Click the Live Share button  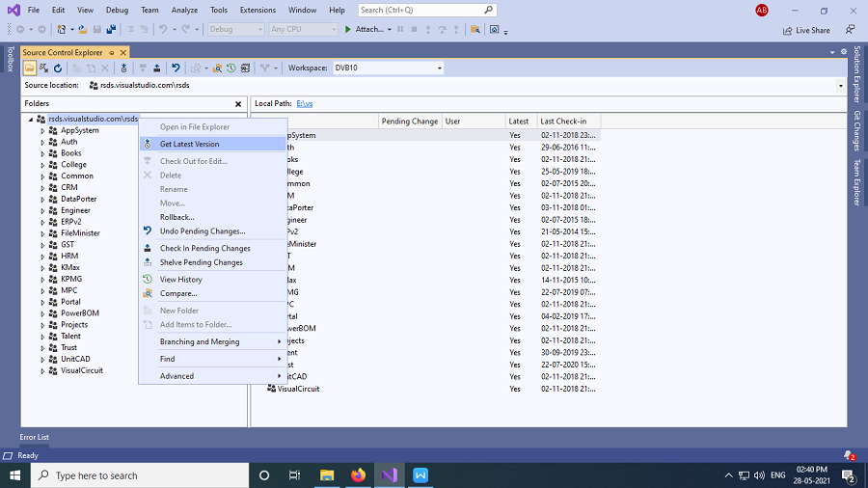point(806,31)
